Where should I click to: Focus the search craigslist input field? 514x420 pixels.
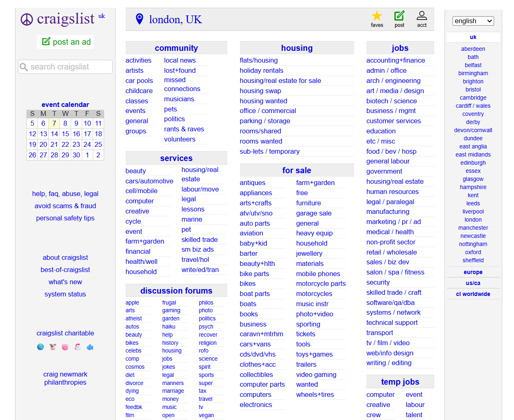tap(65, 67)
